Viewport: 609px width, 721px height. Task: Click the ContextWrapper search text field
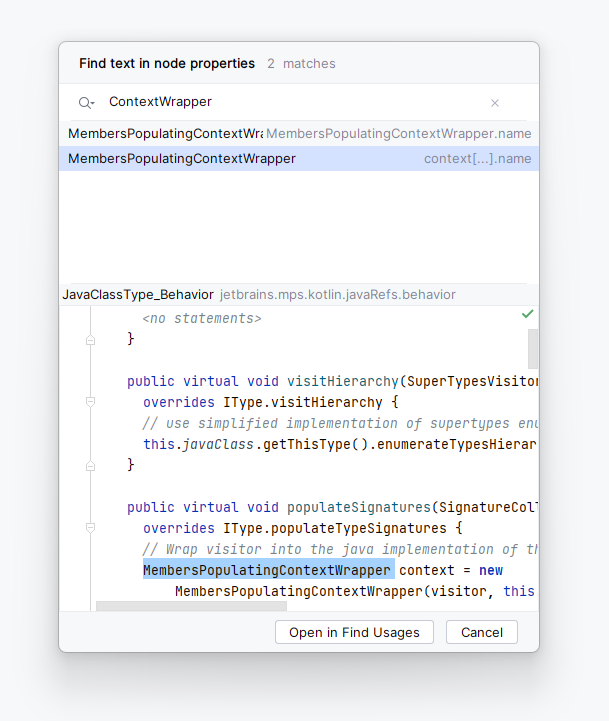pos(290,102)
